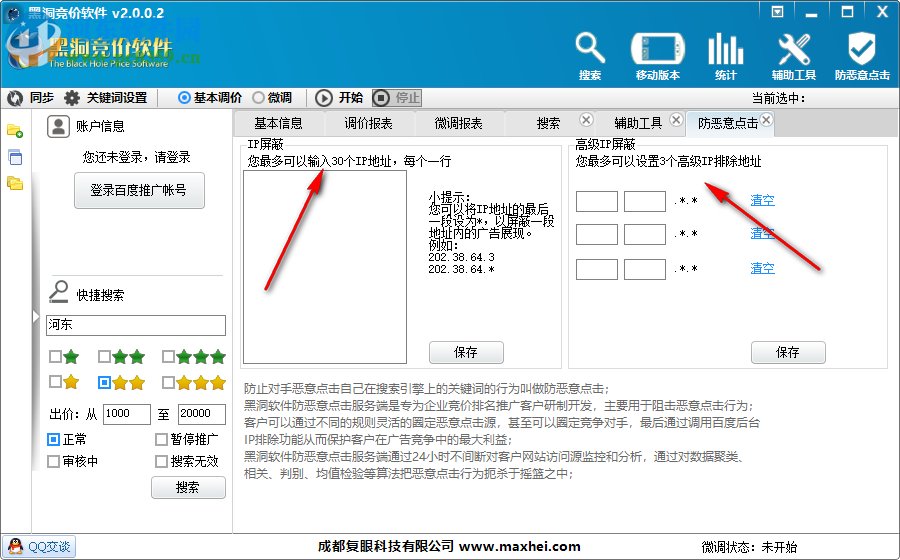This screenshot has width=900, height=560.
Task: Click the www.maxhei.com text in status bar
Action: (x=520, y=547)
